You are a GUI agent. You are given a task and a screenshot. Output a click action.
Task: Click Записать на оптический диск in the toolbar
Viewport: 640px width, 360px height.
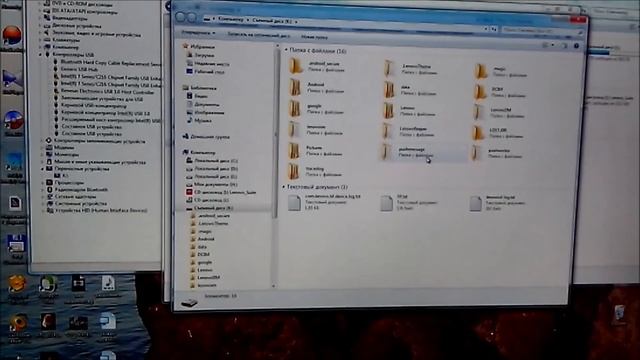[x=258, y=35]
